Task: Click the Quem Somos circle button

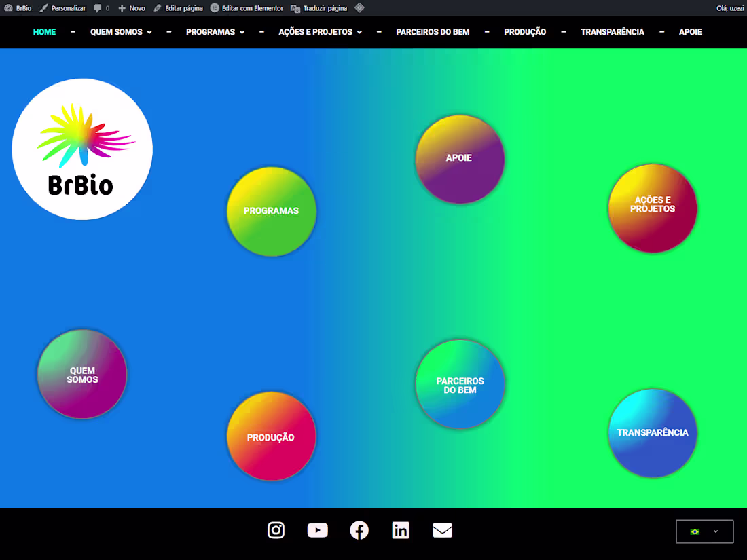Action: [82, 374]
